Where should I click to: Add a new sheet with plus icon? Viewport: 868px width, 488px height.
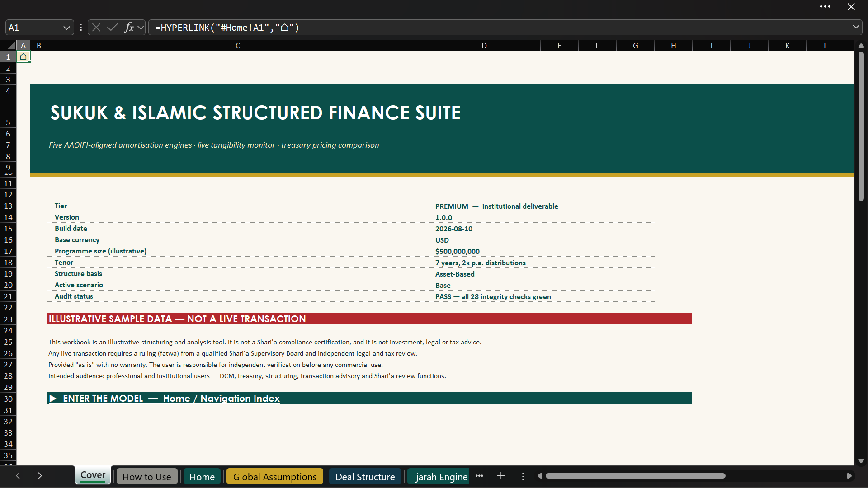501,476
